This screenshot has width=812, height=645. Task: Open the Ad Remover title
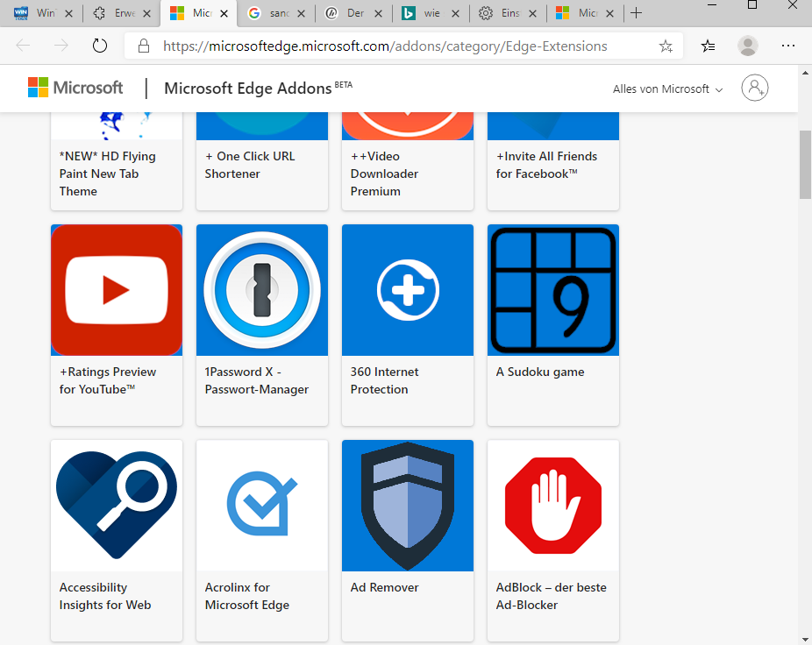click(x=384, y=587)
